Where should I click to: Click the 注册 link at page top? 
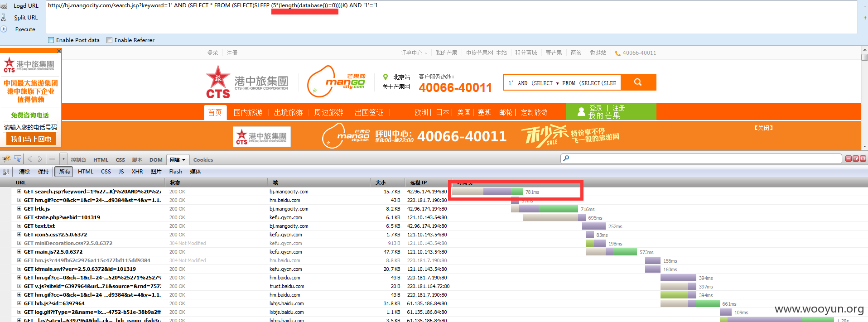[x=232, y=53]
